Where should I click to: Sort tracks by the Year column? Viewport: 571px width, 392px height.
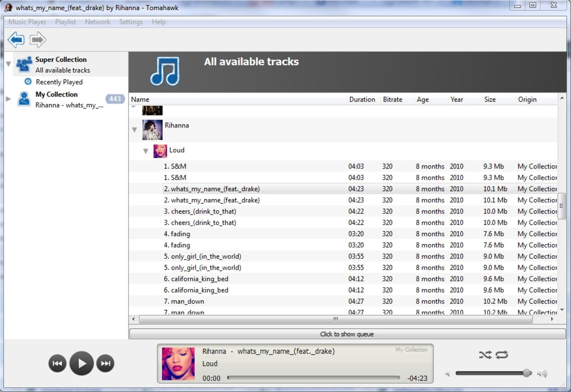(x=464, y=99)
